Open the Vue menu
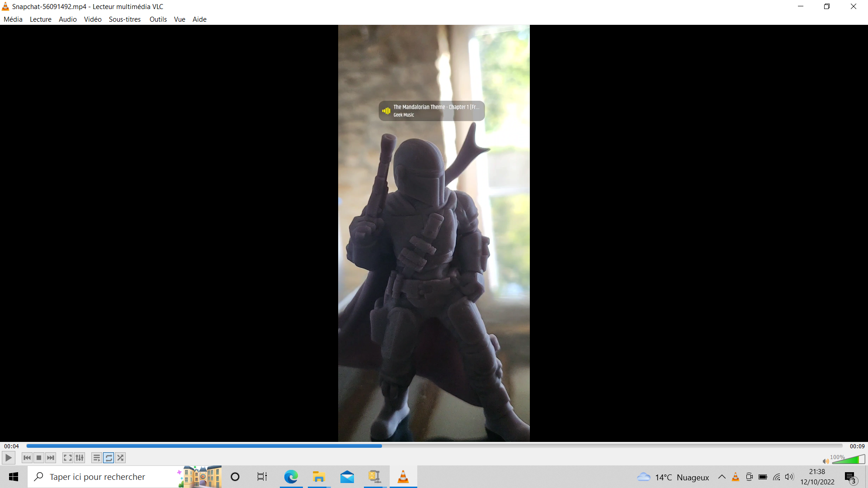This screenshot has height=488, width=868. 179,19
